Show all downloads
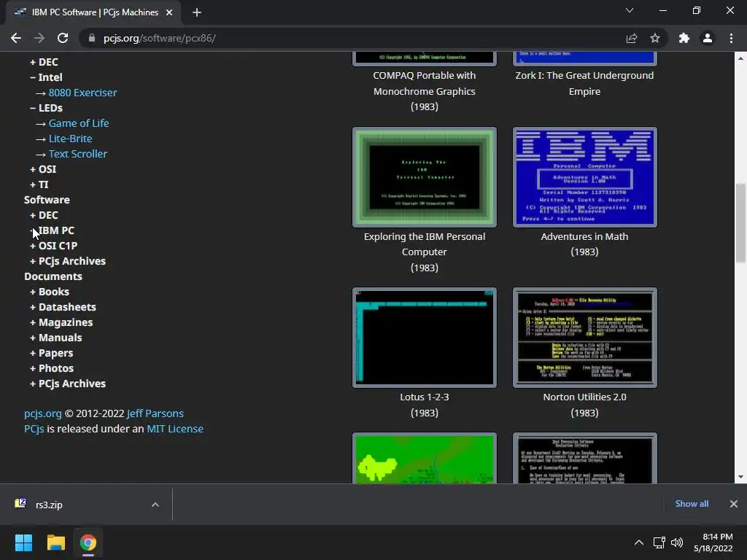 point(692,504)
